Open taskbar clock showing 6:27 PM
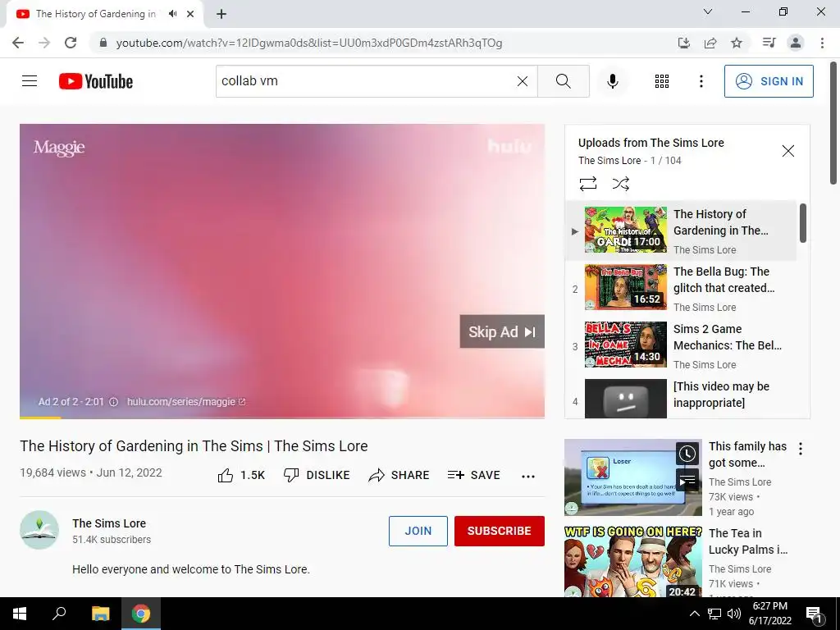The height and width of the screenshot is (630, 840). tap(769, 614)
